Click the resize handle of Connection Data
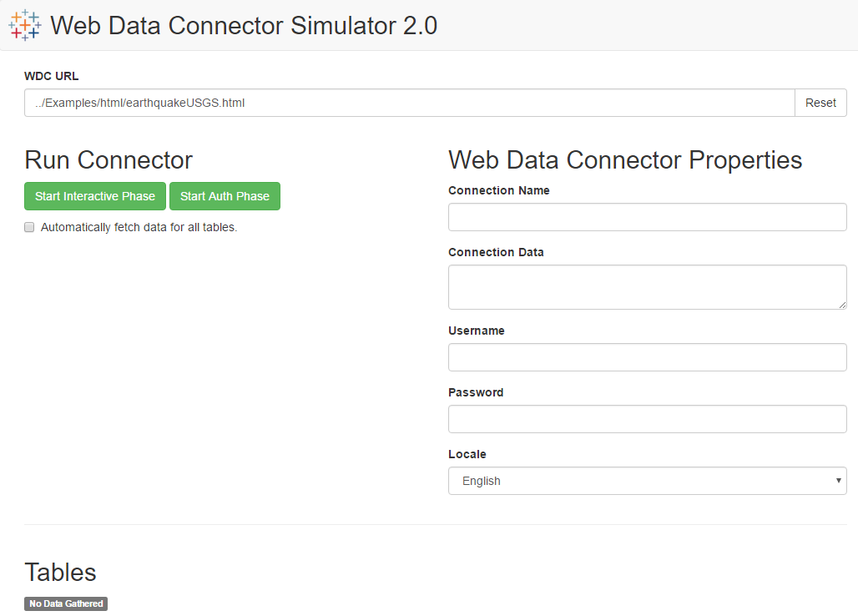This screenshot has height=616, width=858. click(x=842, y=305)
